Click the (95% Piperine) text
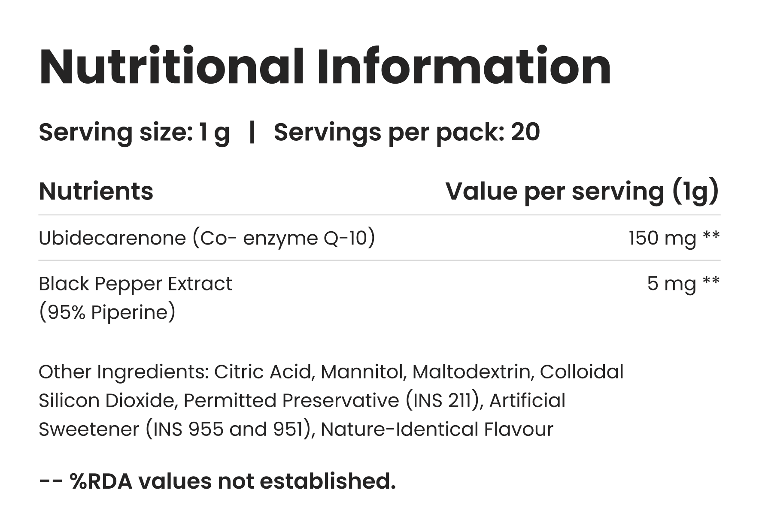Screen dimensions: 759x532 click(107, 313)
